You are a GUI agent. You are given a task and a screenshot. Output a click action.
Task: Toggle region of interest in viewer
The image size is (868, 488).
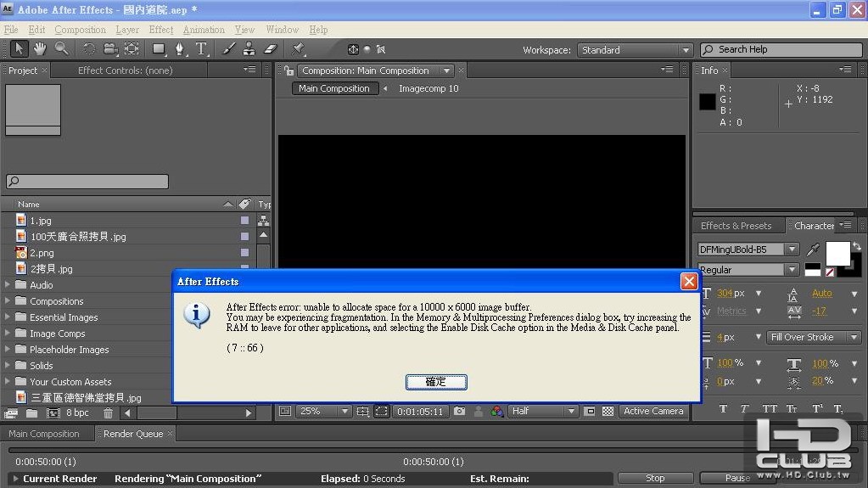pos(382,412)
